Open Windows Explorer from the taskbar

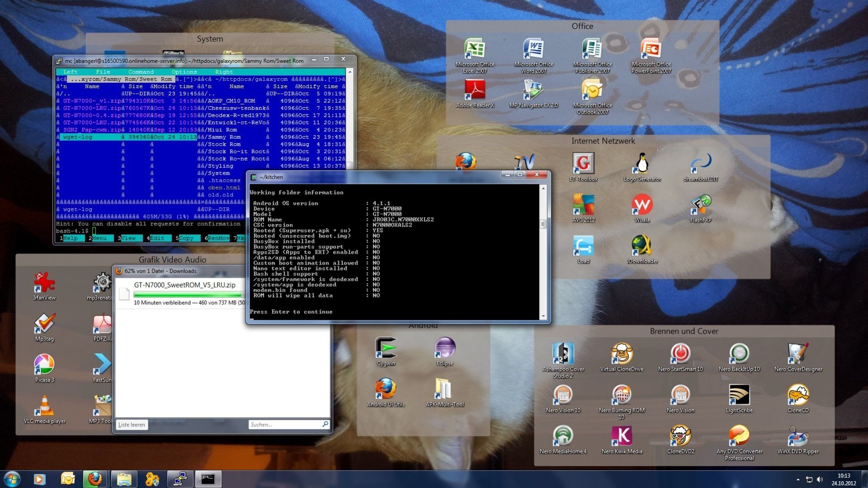[x=124, y=479]
